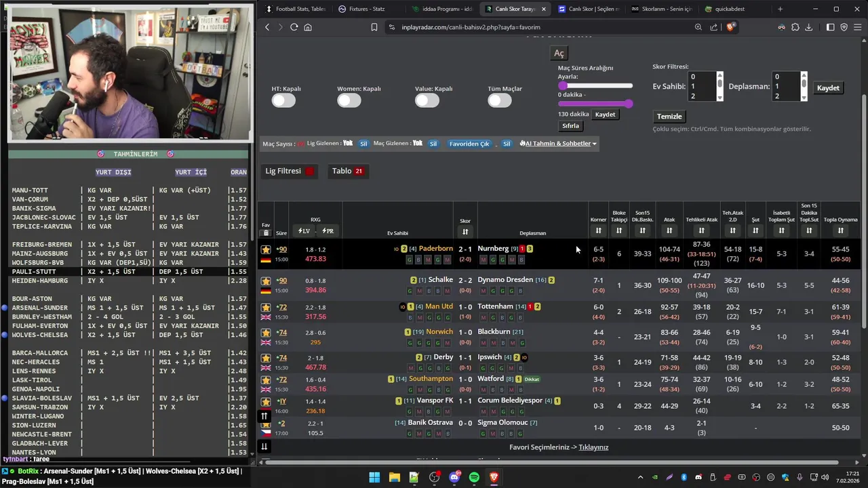The height and width of the screenshot is (488, 868).
Task: Click Favoriden Çık button
Action: click(x=469, y=144)
